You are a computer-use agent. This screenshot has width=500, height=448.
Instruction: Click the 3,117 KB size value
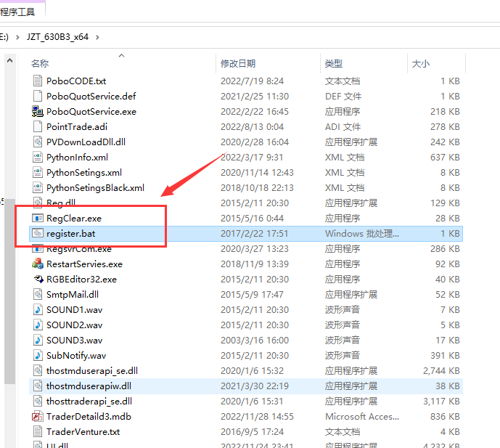(x=441, y=402)
